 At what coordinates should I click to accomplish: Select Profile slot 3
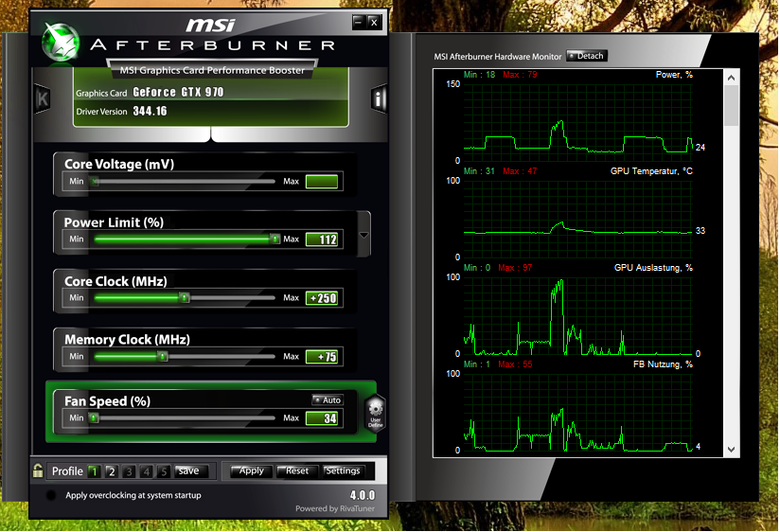129,470
